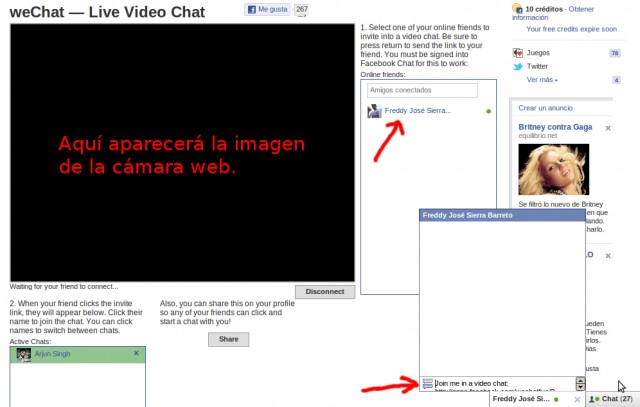
Task: Open the Crear un anuncio link
Action: [545, 108]
